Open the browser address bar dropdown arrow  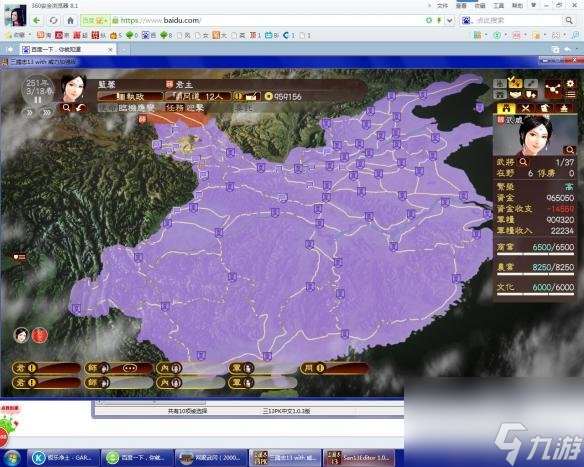(x=450, y=20)
